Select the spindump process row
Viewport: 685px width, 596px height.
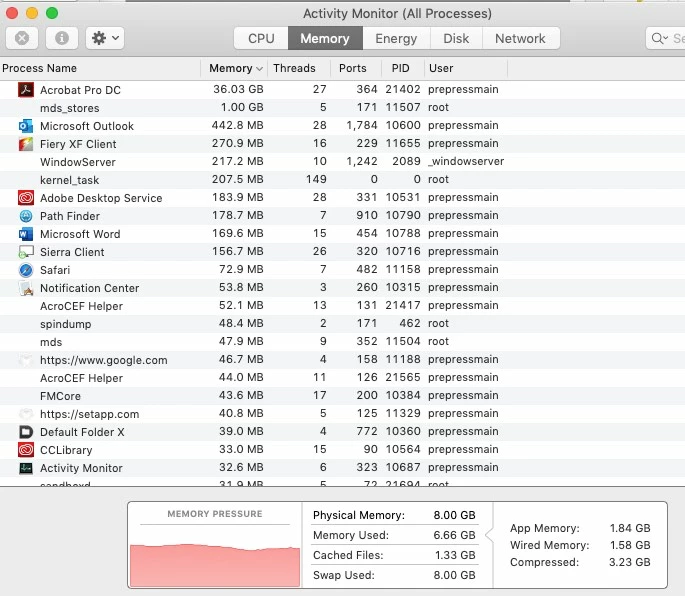342,323
